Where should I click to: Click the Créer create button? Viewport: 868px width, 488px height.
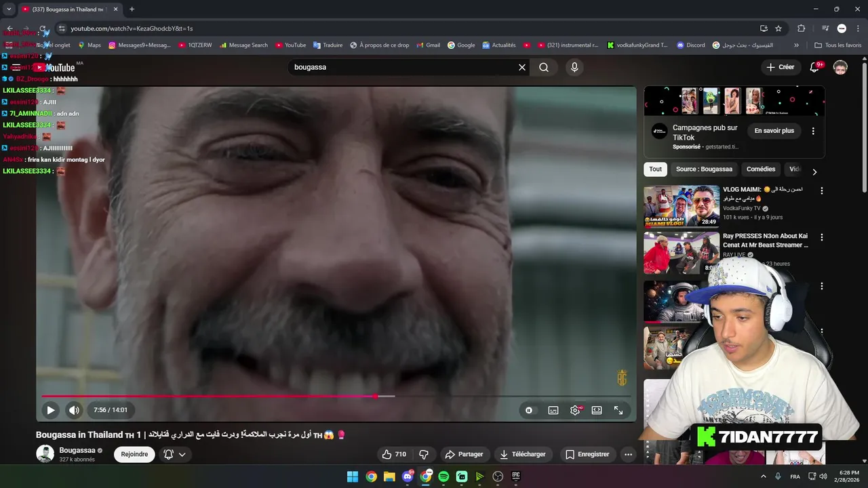coord(780,67)
